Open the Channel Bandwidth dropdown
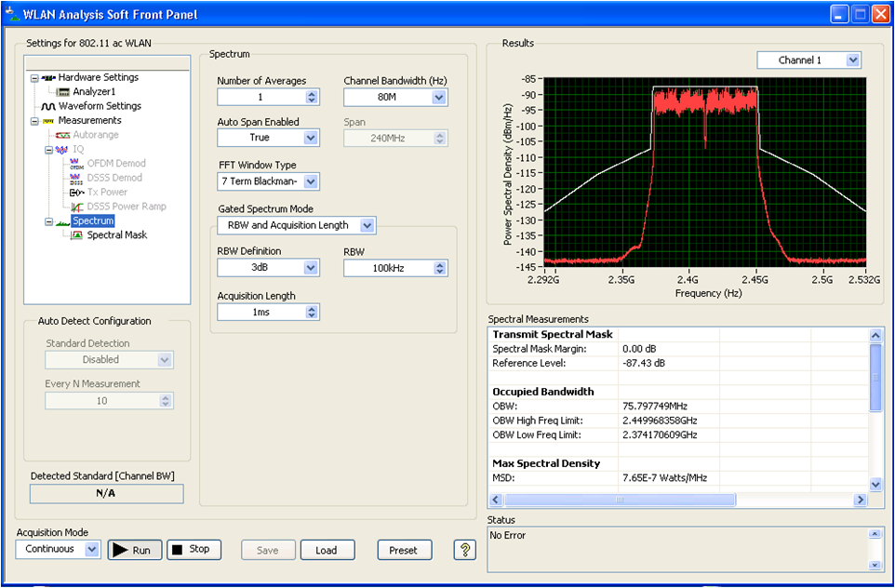895x588 pixels. tap(438, 98)
